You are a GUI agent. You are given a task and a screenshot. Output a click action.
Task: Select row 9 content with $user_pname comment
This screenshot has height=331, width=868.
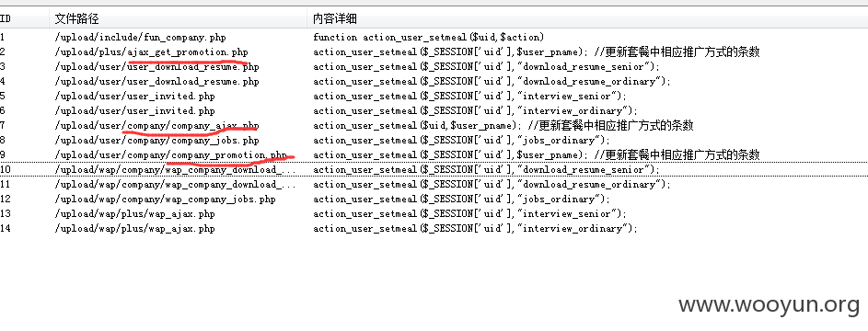[537, 155]
